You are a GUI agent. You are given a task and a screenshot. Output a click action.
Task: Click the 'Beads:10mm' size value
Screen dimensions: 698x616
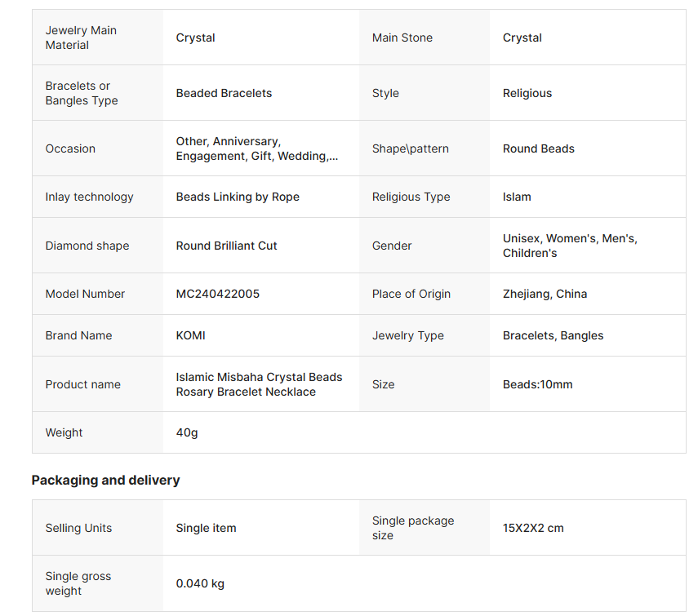click(x=537, y=384)
